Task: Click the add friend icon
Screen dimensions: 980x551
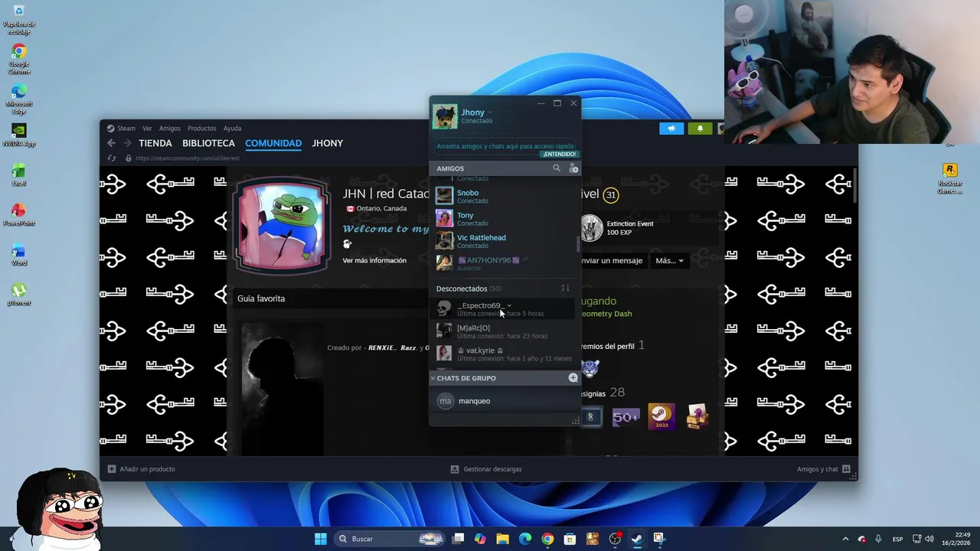Action: tap(573, 168)
